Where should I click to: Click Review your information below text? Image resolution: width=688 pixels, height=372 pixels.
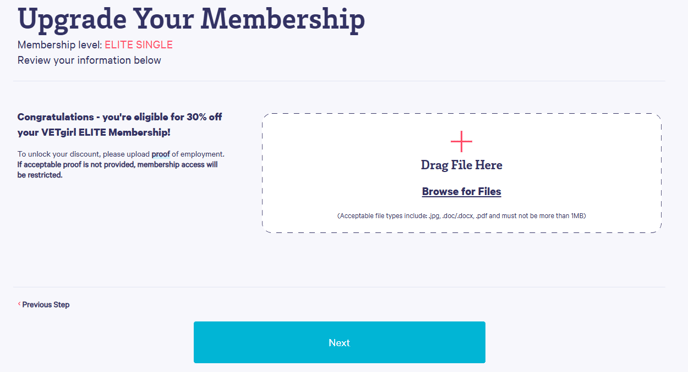coord(89,61)
